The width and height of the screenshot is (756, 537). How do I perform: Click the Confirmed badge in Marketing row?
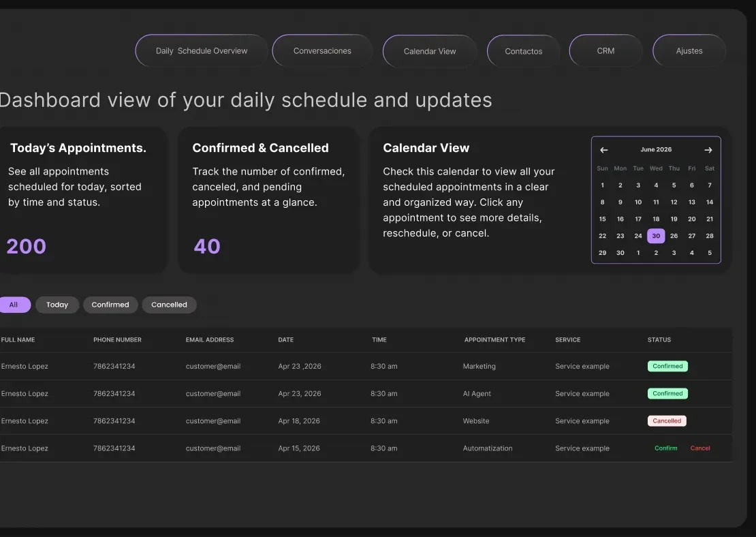(x=667, y=366)
